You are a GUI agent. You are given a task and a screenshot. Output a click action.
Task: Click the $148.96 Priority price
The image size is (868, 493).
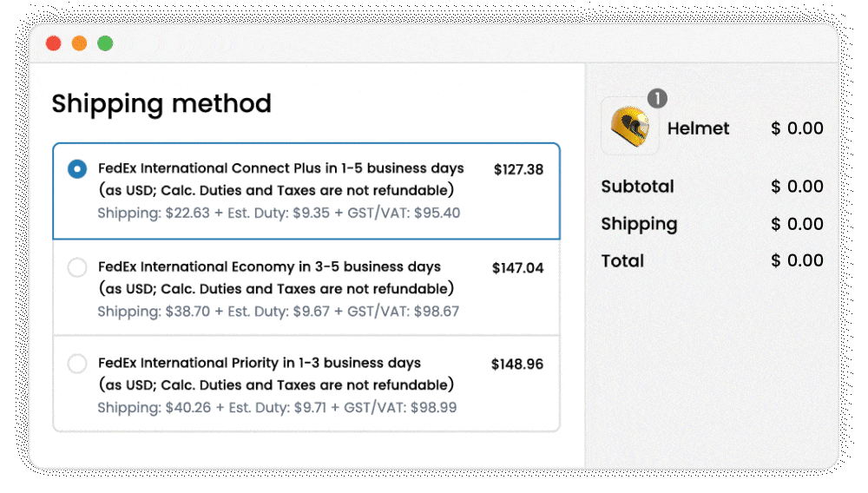(517, 365)
